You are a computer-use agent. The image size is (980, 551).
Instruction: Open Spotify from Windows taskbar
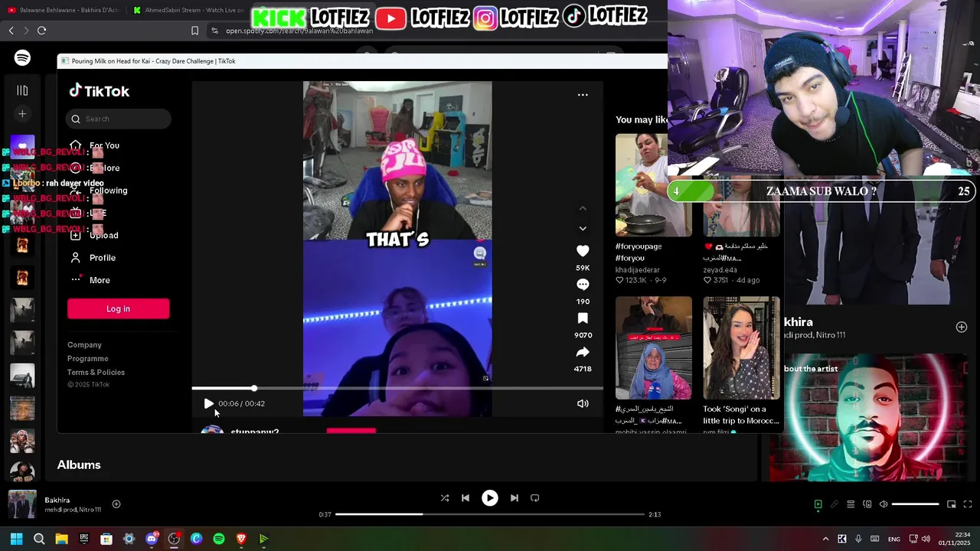tap(219, 539)
